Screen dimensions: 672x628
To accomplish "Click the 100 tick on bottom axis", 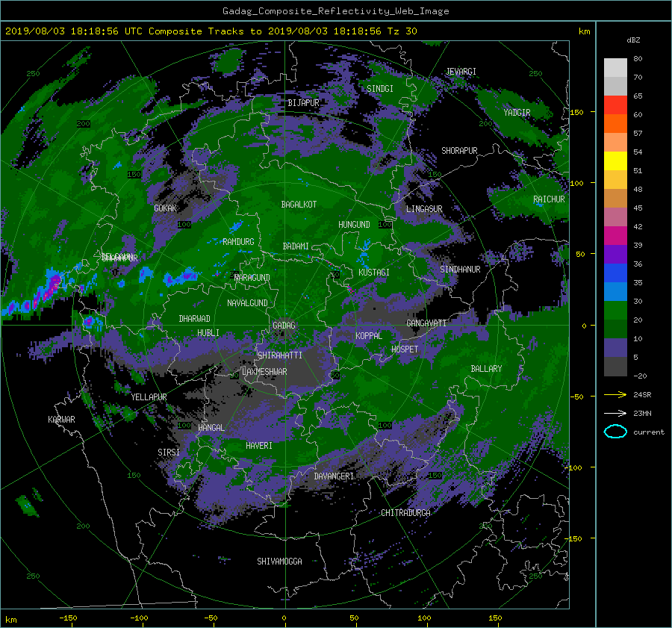I will tap(424, 618).
